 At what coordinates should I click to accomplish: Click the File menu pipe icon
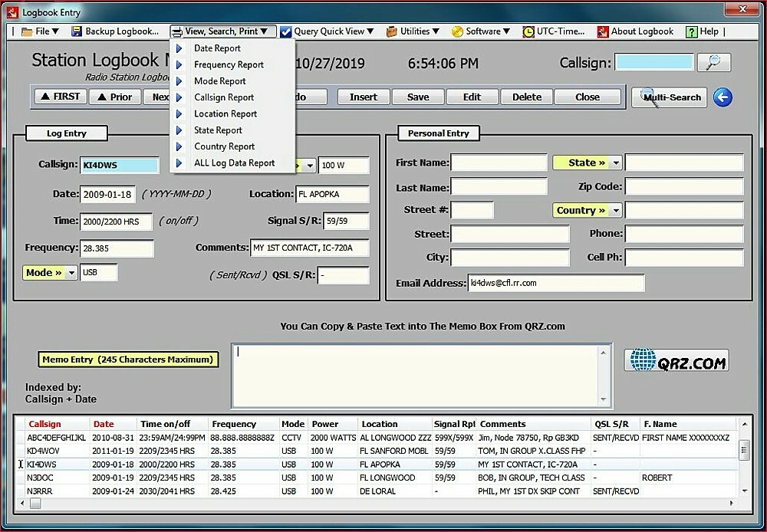pos(13,31)
